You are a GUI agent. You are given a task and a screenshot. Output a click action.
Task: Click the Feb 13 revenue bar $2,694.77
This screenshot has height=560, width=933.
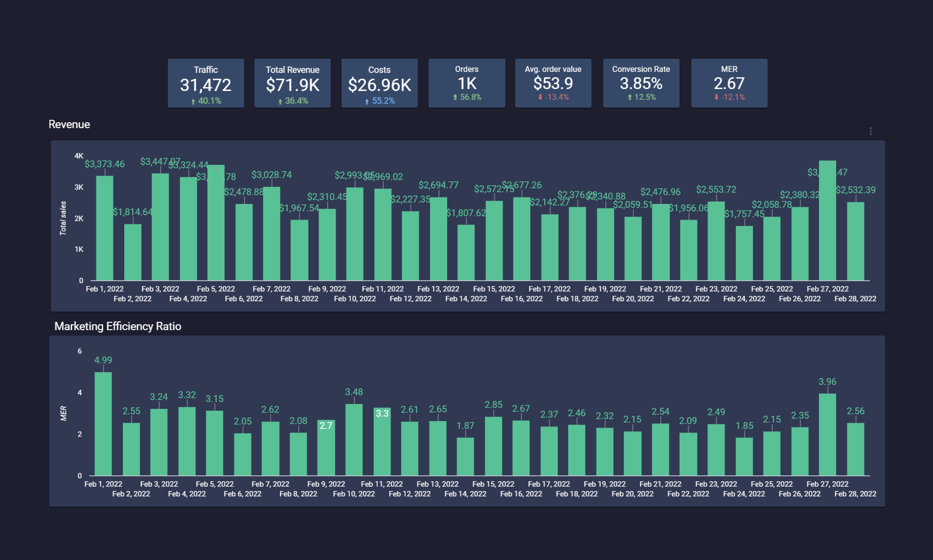click(x=439, y=238)
